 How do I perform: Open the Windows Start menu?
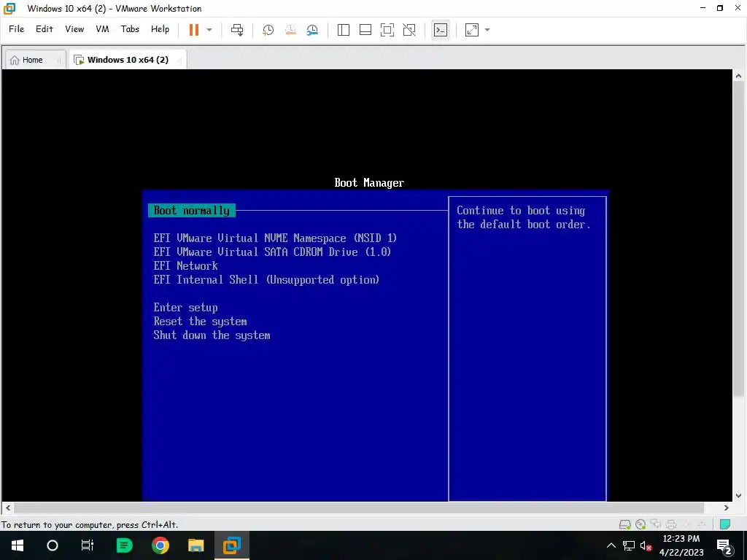click(18, 545)
